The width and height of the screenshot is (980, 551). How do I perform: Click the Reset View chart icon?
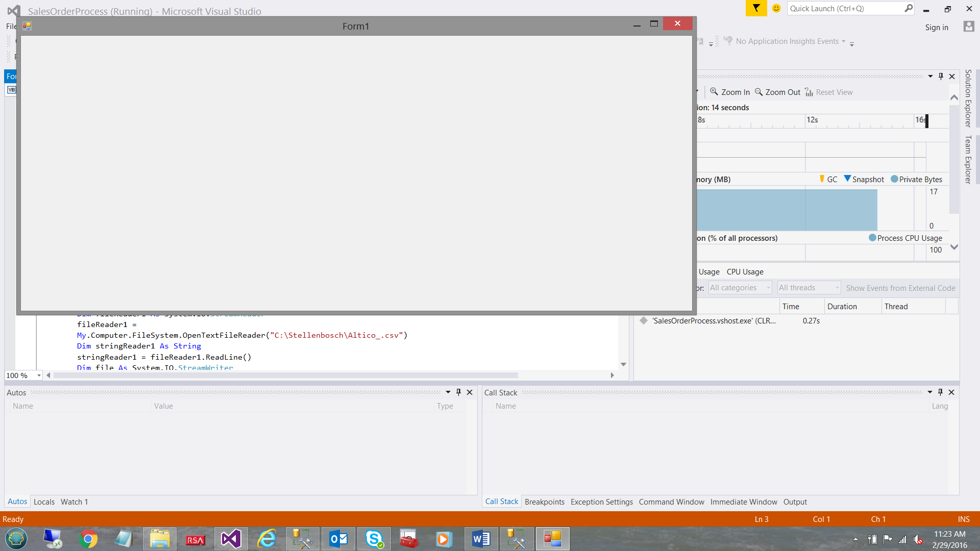pyautogui.click(x=809, y=92)
